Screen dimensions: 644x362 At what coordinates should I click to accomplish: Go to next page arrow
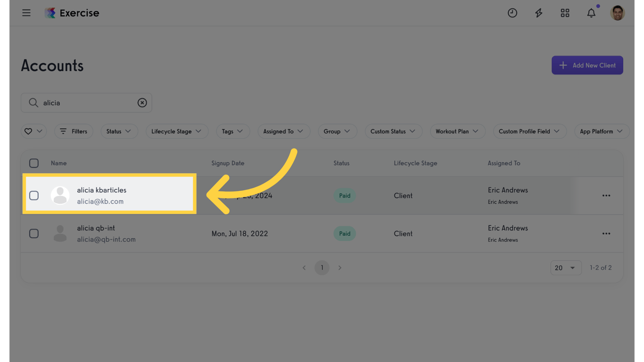[340, 268]
